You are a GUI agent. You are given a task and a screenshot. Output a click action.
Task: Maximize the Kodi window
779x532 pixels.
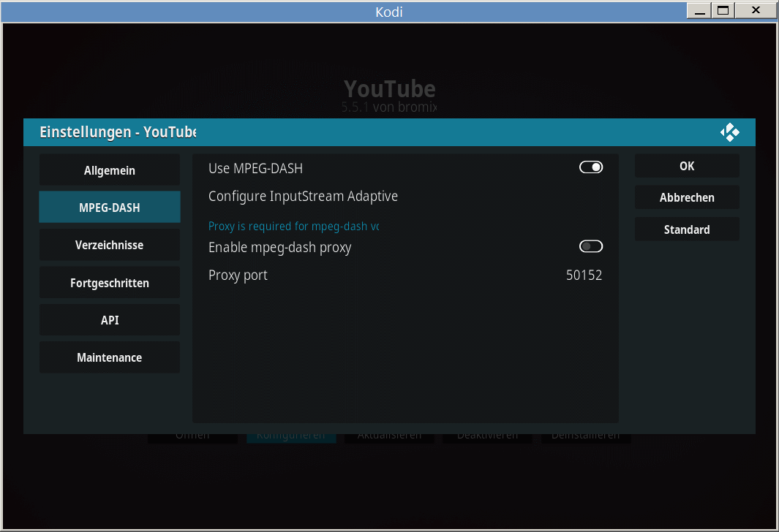pos(723,10)
